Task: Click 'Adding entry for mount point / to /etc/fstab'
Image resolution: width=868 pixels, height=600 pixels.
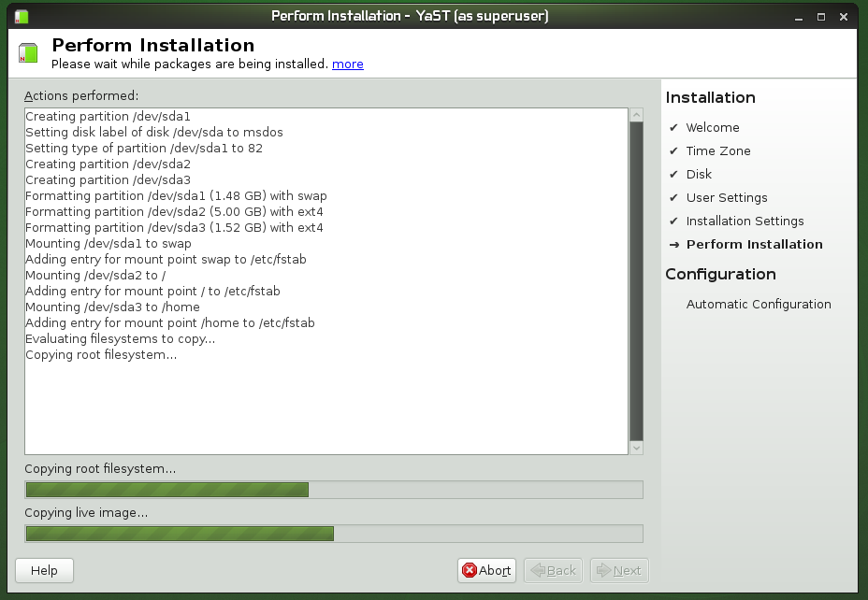Action: (x=152, y=292)
